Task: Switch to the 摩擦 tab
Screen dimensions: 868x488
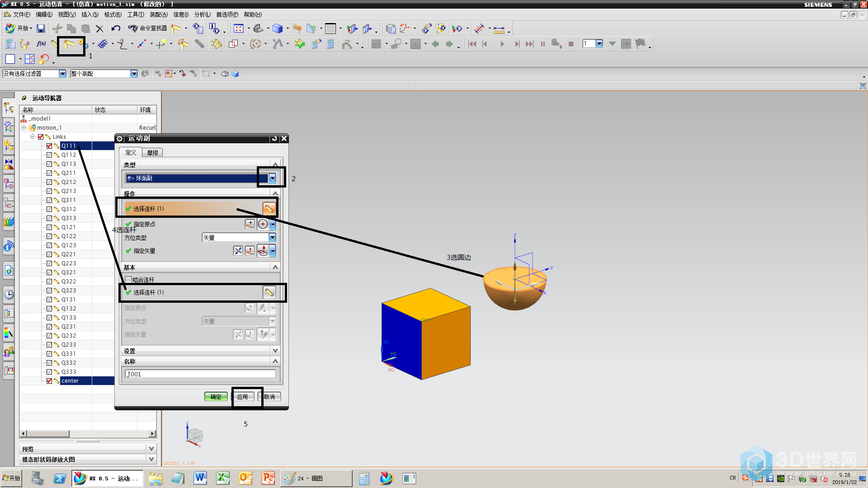Action: [153, 153]
